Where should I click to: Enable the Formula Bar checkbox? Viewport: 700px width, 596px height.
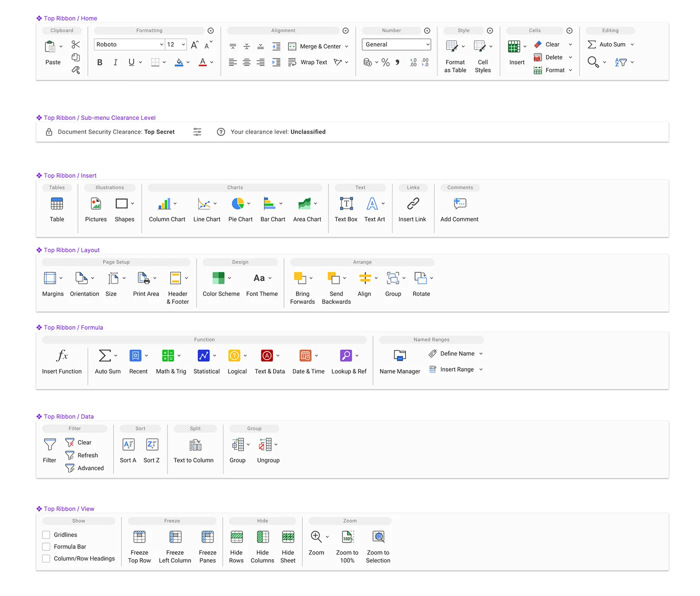point(46,547)
